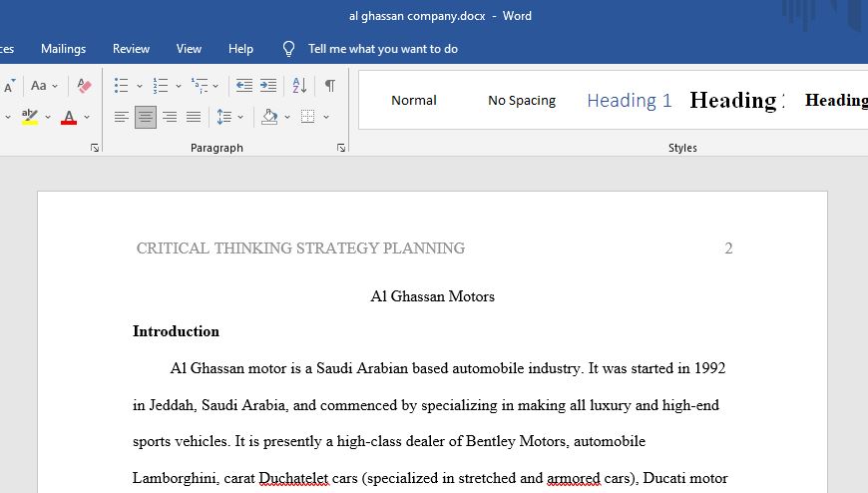Screen dimensions: 868x493
Task: Align text left
Action: coord(122,117)
